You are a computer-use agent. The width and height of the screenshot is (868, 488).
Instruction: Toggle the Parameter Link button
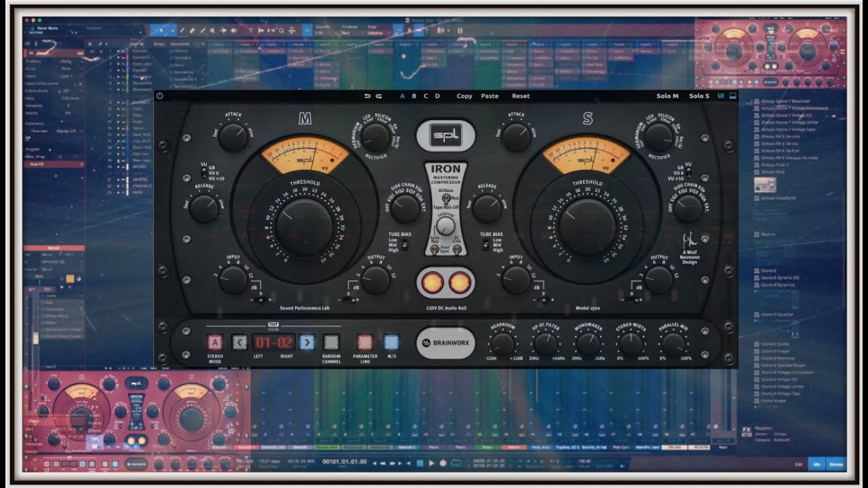click(365, 342)
